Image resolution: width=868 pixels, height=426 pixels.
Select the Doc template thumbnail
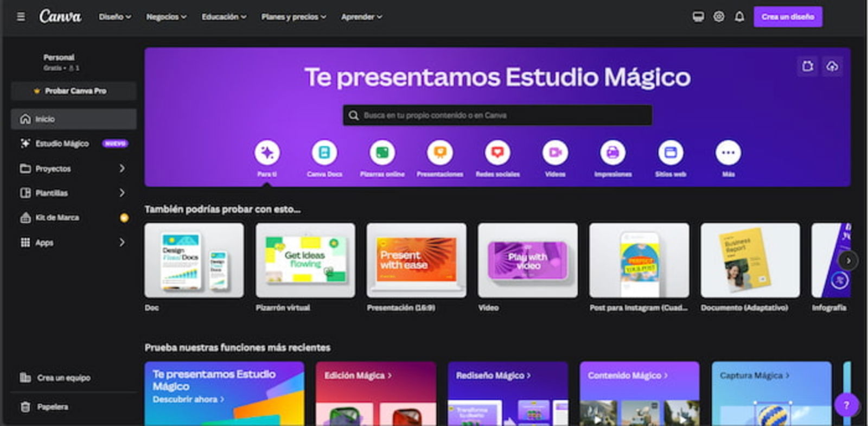(x=194, y=260)
